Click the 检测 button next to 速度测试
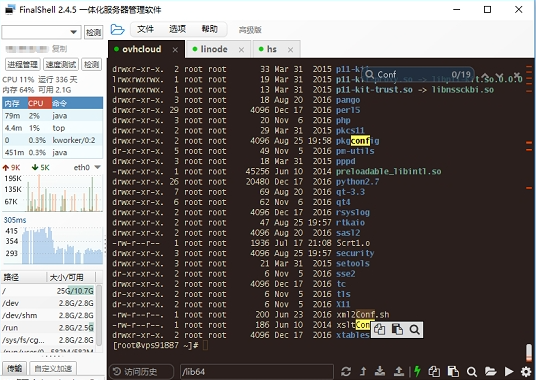 92,64
